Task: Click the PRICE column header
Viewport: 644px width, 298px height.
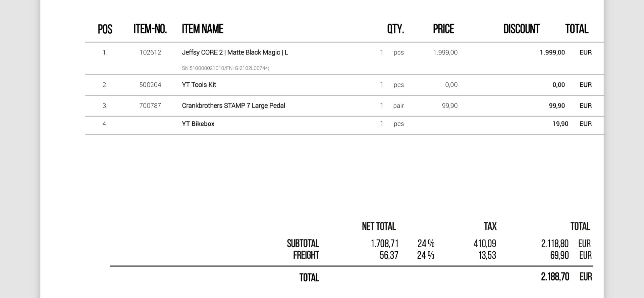Action: pos(443,29)
